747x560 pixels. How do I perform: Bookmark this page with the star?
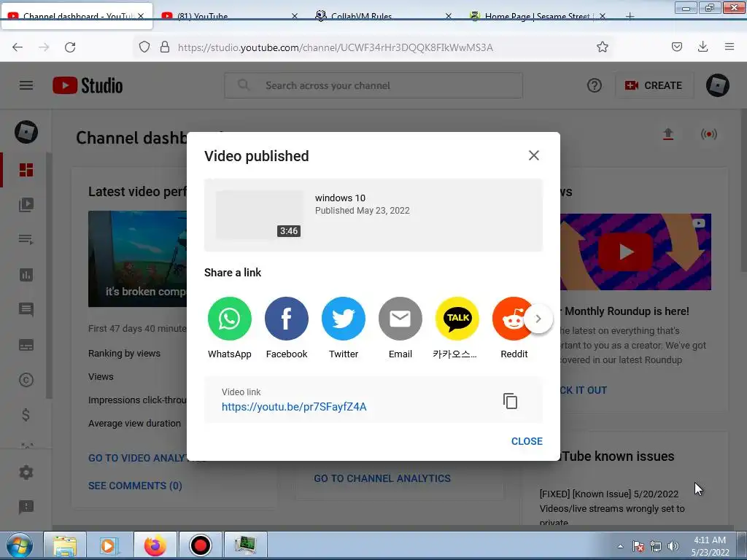point(602,47)
